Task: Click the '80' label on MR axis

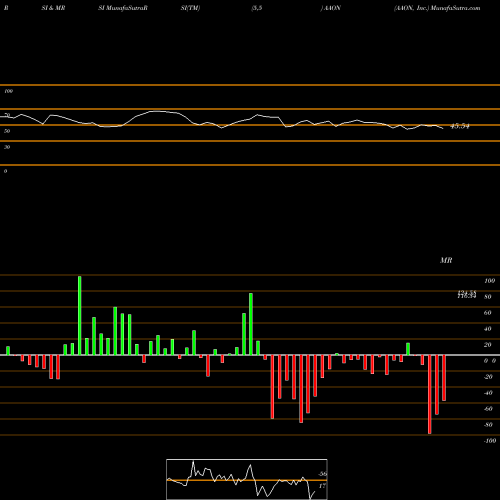Action: coord(488,297)
